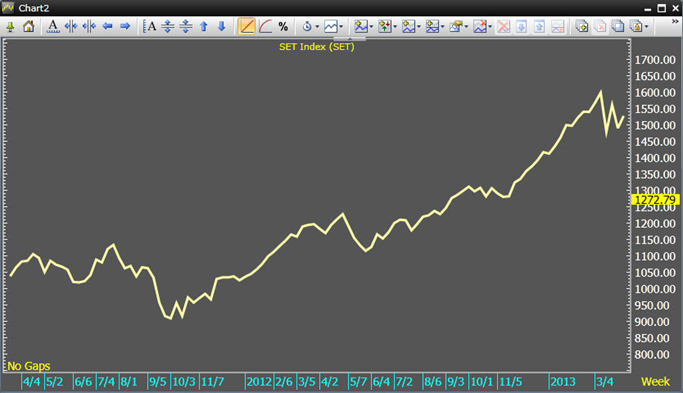Open the stopwatch periodicity dropdown arrow

pos(317,27)
